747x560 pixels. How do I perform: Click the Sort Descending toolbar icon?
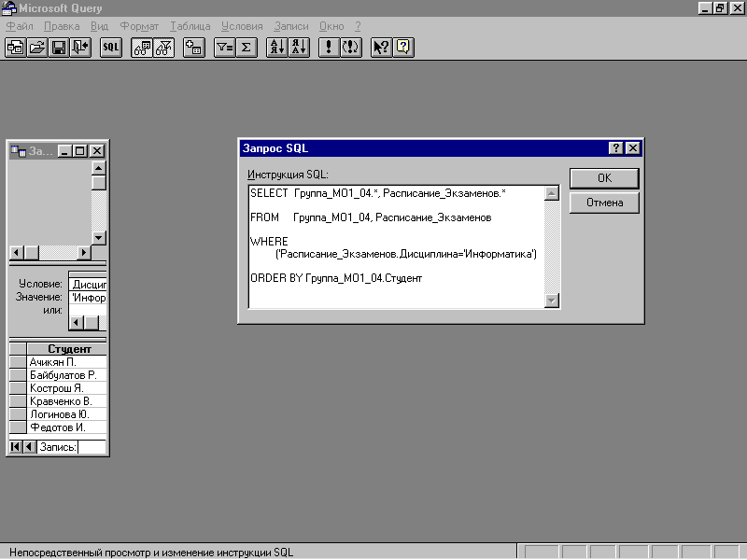click(299, 48)
